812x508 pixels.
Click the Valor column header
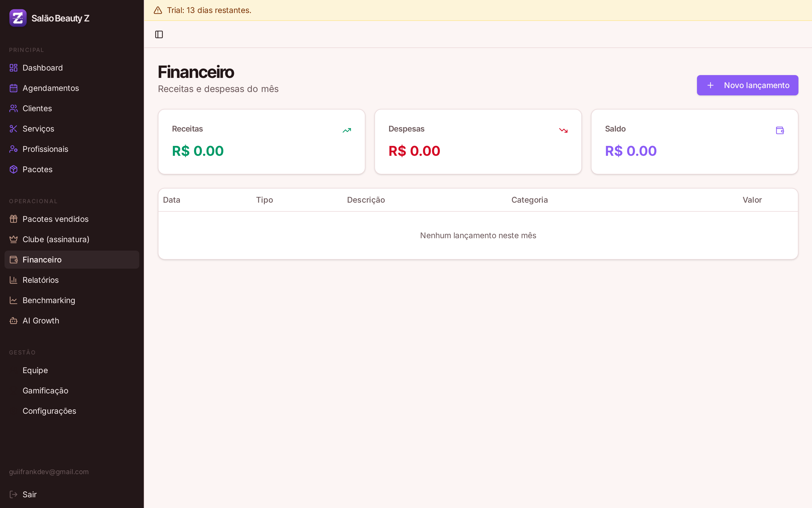point(752,200)
